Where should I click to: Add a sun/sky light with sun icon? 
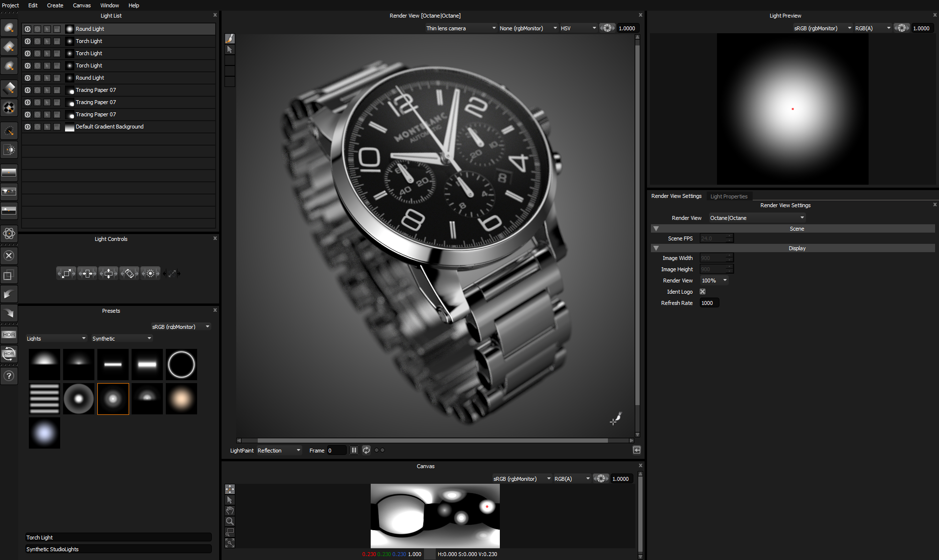[x=9, y=150]
